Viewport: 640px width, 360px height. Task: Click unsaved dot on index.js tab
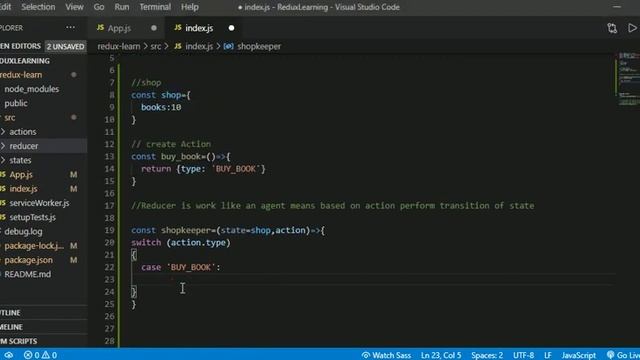click(231, 28)
